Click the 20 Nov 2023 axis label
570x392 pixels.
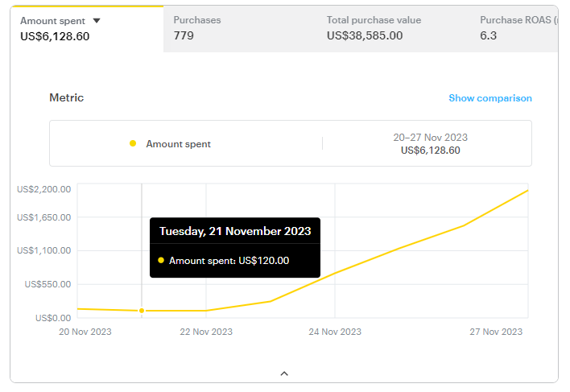(x=85, y=332)
